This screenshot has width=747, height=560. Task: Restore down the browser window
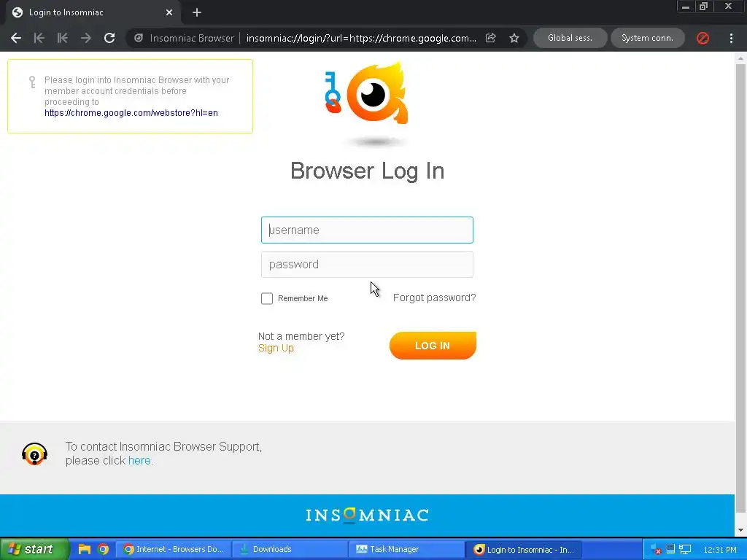point(703,7)
